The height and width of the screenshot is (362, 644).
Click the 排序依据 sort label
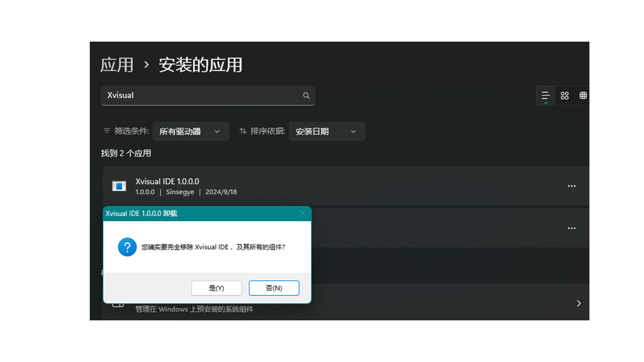(268, 131)
